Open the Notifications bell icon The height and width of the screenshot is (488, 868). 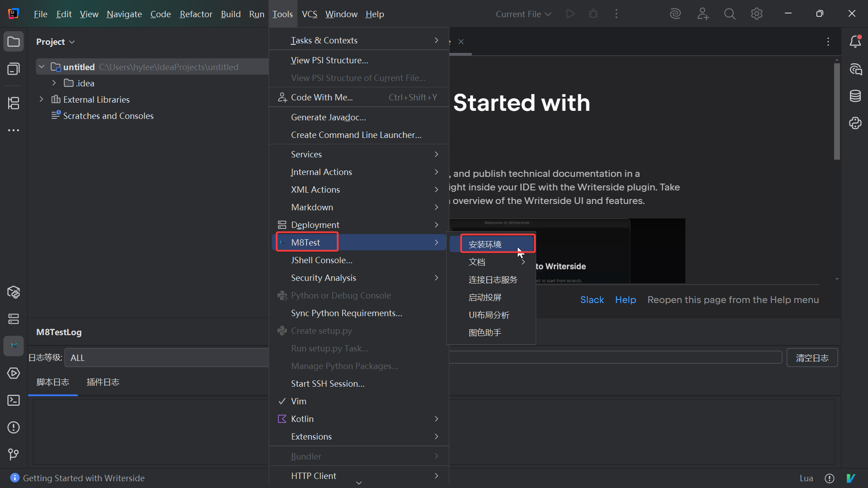coord(855,42)
